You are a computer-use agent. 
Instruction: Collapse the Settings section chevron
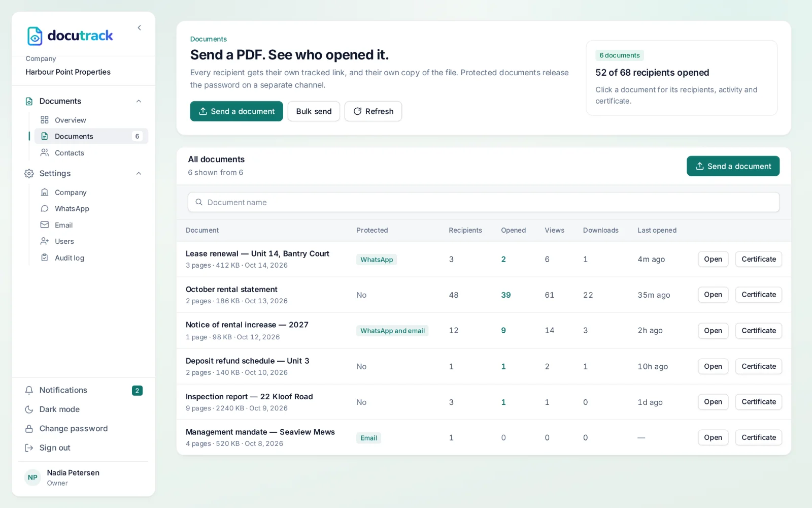pyautogui.click(x=139, y=173)
